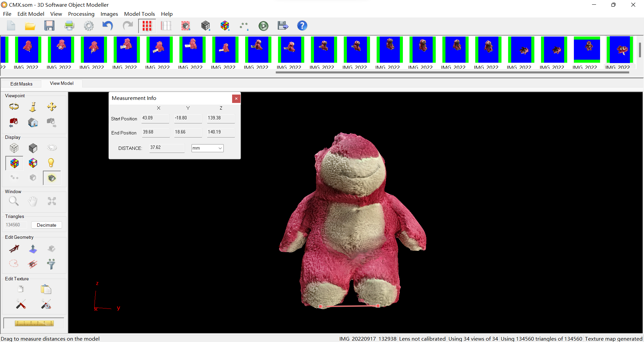Select the red lasso selection geometry tool

click(14, 264)
